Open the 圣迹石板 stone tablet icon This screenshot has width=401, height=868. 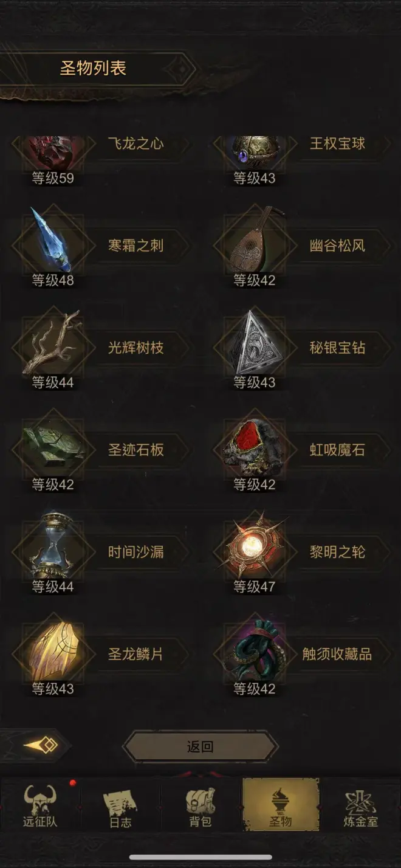pyautogui.click(x=53, y=446)
